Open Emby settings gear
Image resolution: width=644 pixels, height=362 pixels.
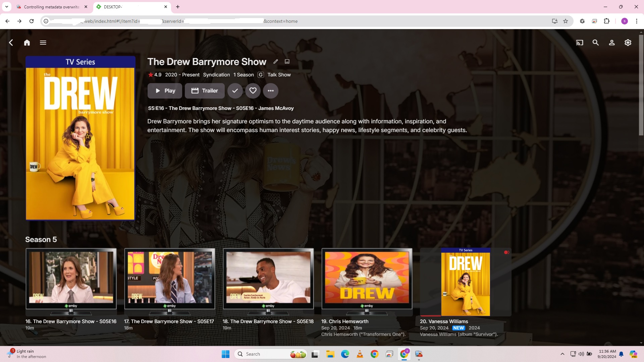pos(628,43)
